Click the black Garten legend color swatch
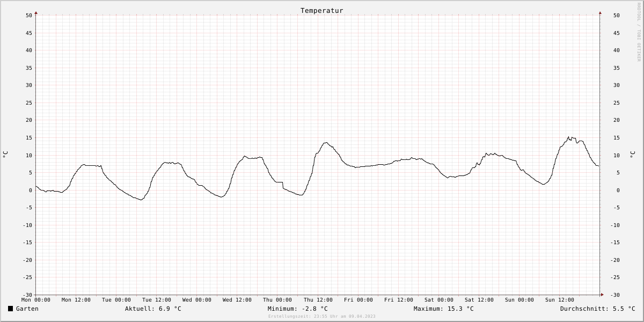Viewport: 644px width, 322px height. point(10,309)
